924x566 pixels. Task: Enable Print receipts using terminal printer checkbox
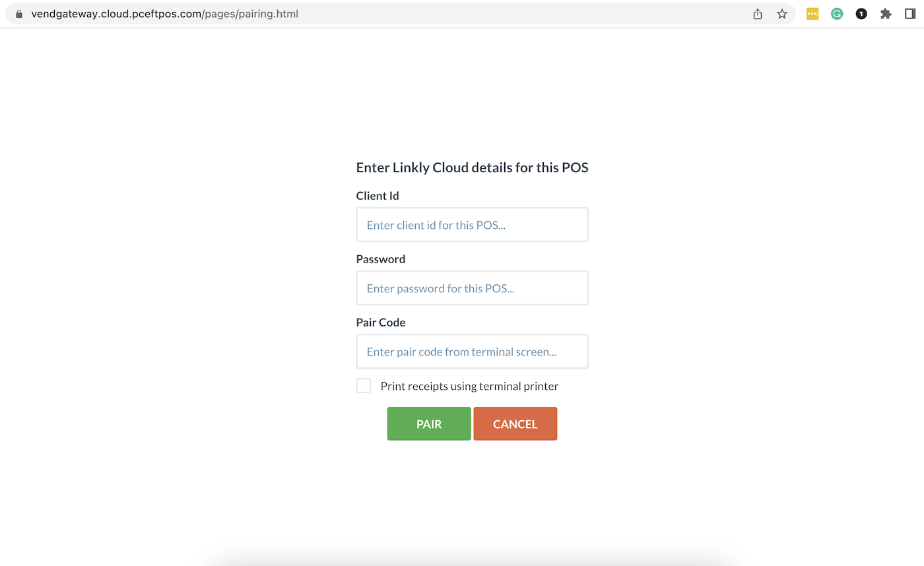364,386
